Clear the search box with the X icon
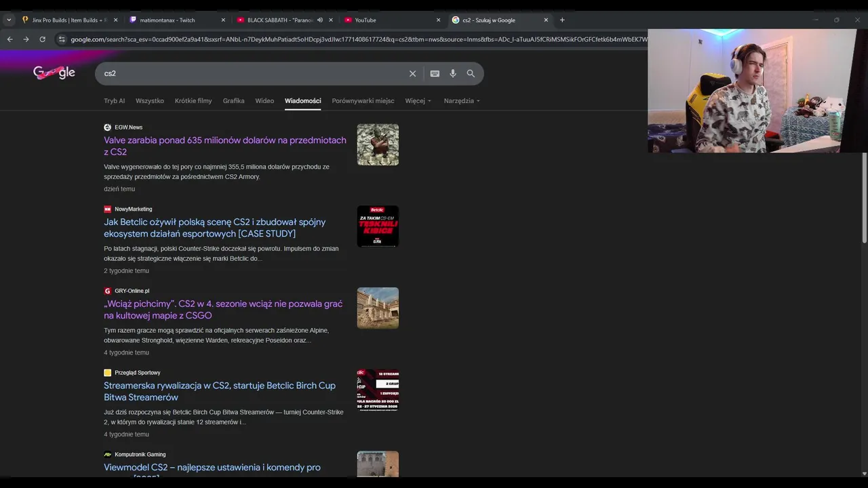This screenshot has width=868, height=488. 412,73
